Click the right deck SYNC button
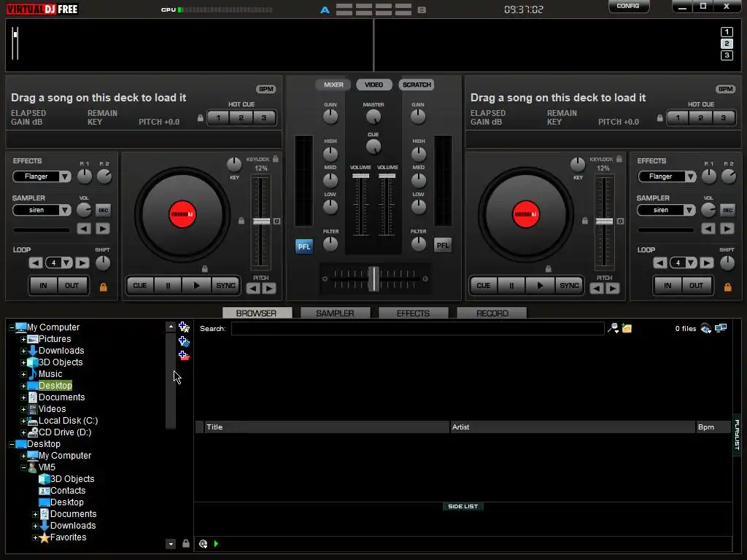 point(569,285)
